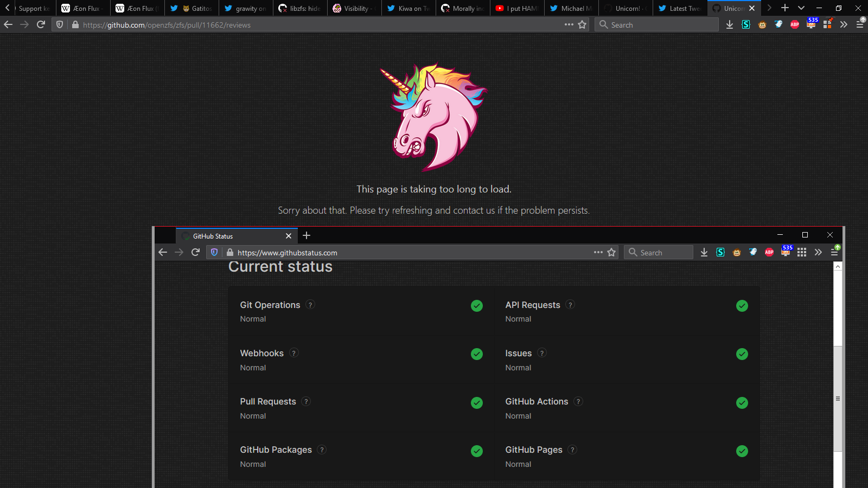Switch to the 'libzfs: hide' tab

point(300,8)
